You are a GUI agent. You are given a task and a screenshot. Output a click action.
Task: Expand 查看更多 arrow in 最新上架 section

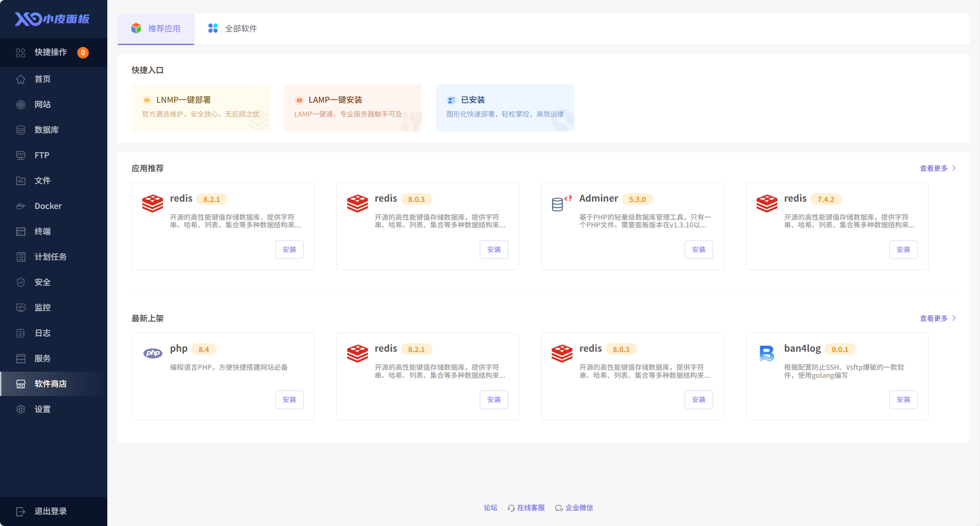tap(954, 318)
